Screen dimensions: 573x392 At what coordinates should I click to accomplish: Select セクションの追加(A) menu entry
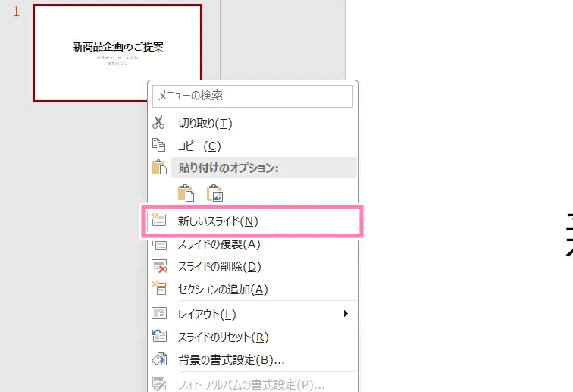click(x=223, y=290)
